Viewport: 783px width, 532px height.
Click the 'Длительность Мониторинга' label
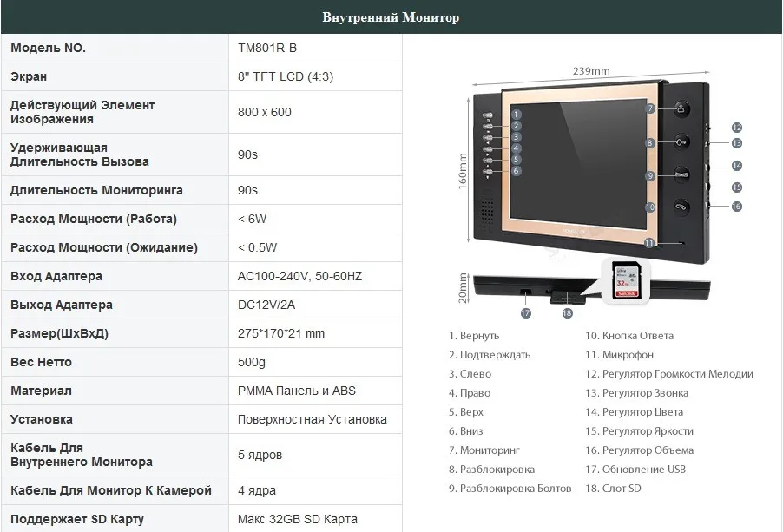tap(96, 190)
